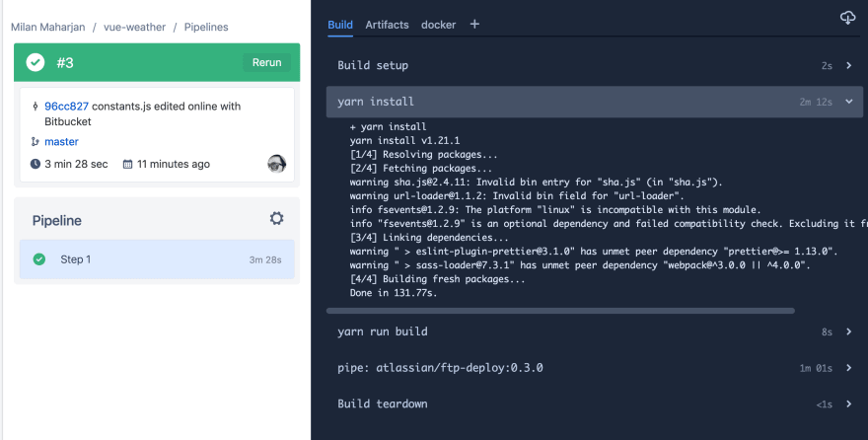Go to Milan Maharjan breadcrumb
The width and height of the screenshot is (868, 440).
(x=48, y=27)
